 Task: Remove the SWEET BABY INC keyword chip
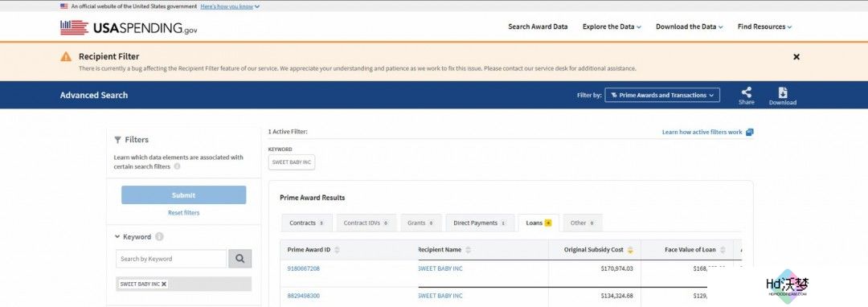tap(164, 284)
